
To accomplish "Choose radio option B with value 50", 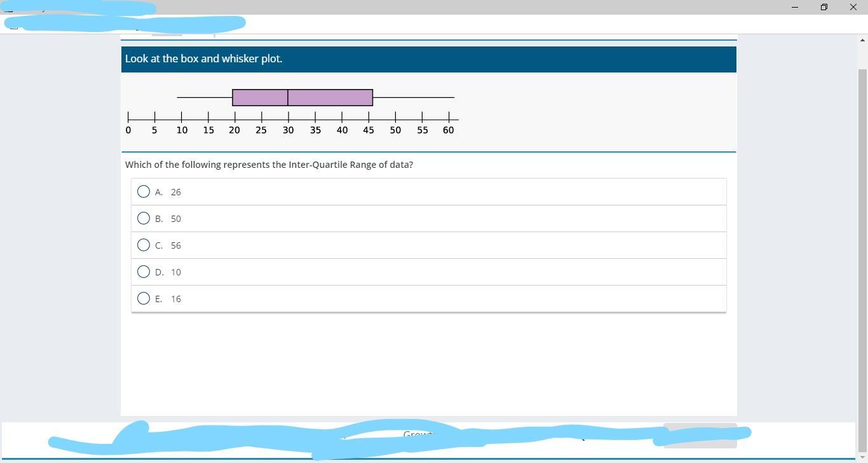I will pyautogui.click(x=144, y=218).
